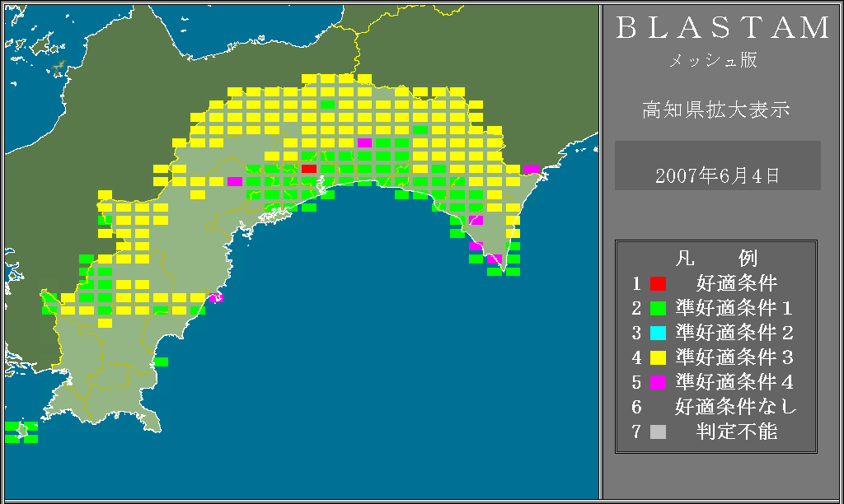This screenshot has width=844, height=504.
Task: Click the yellow legend swatch for 準好適条件3
Action: tap(658, 357)
